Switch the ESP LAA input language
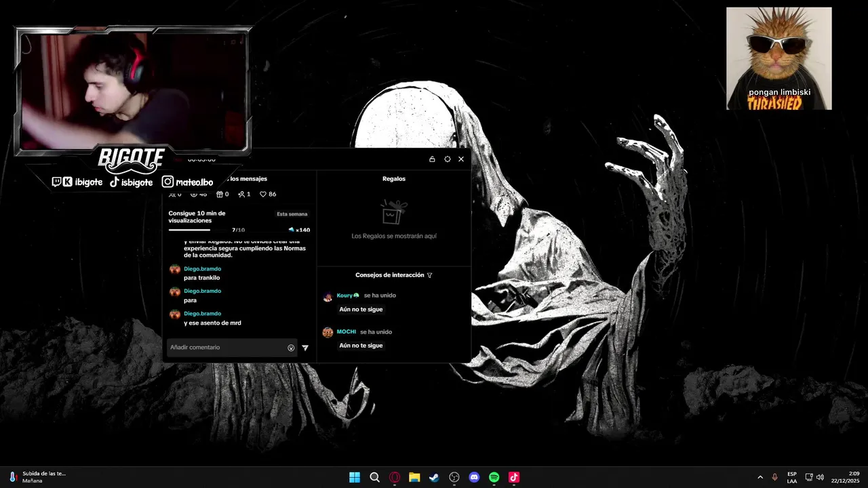868x488 pixels. pyautogui.click(x=792, y=477)
